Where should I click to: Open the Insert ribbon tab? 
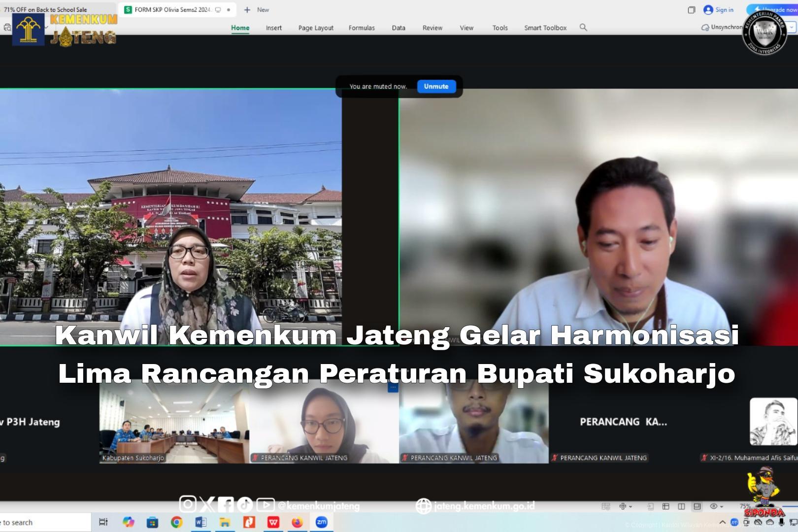click(x=273, y=28)
